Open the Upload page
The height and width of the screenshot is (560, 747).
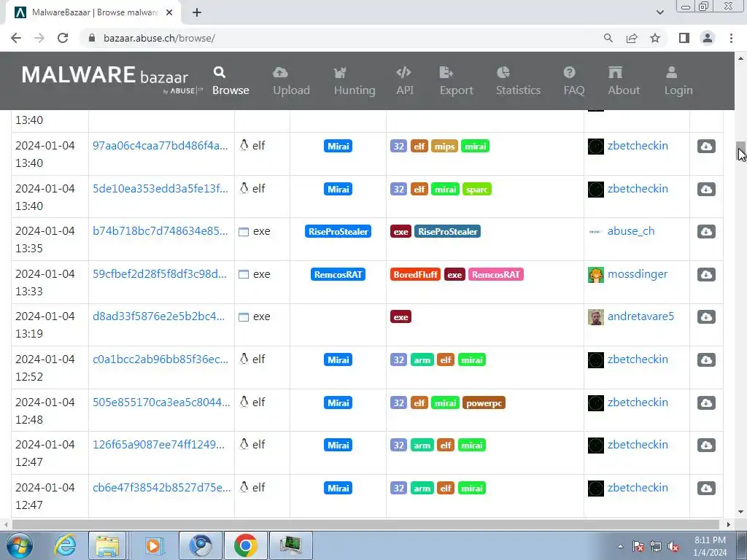pyautogui.click(x=291, y=81)
